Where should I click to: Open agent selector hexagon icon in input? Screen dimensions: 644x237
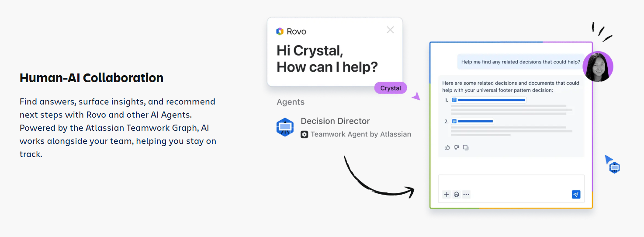coord(456,195)
